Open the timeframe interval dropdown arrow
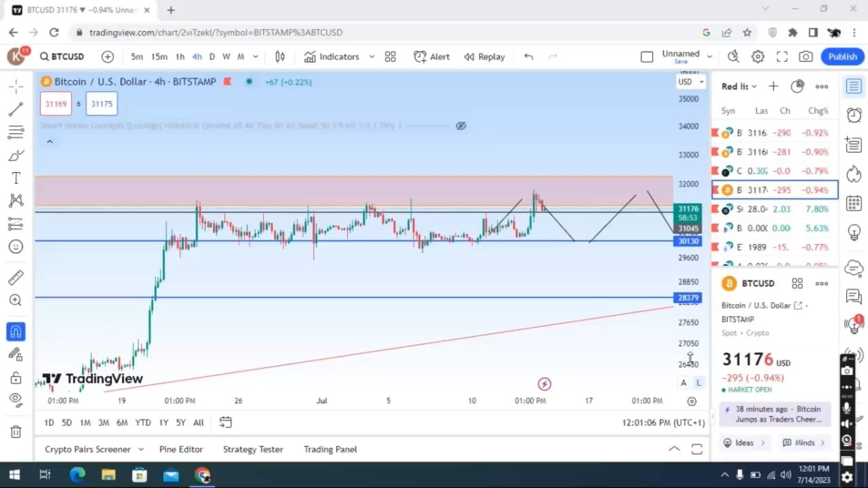Screen dimensions: 868x488 pos(255,56)
